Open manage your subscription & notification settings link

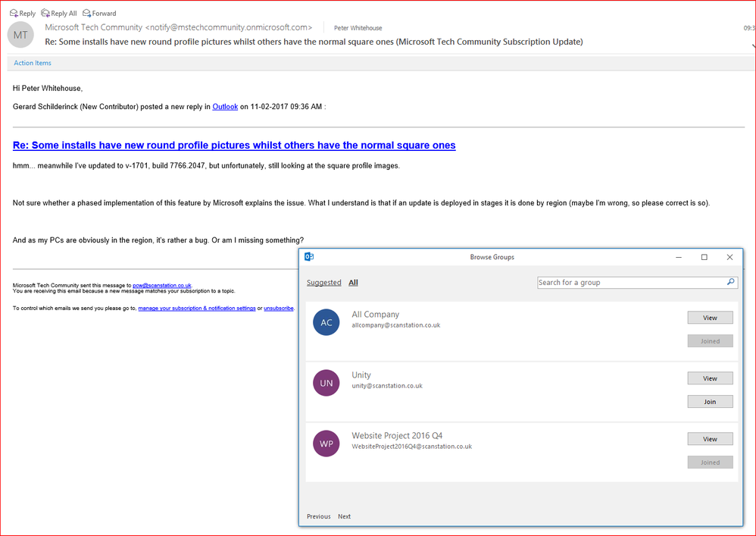point(197,309)
